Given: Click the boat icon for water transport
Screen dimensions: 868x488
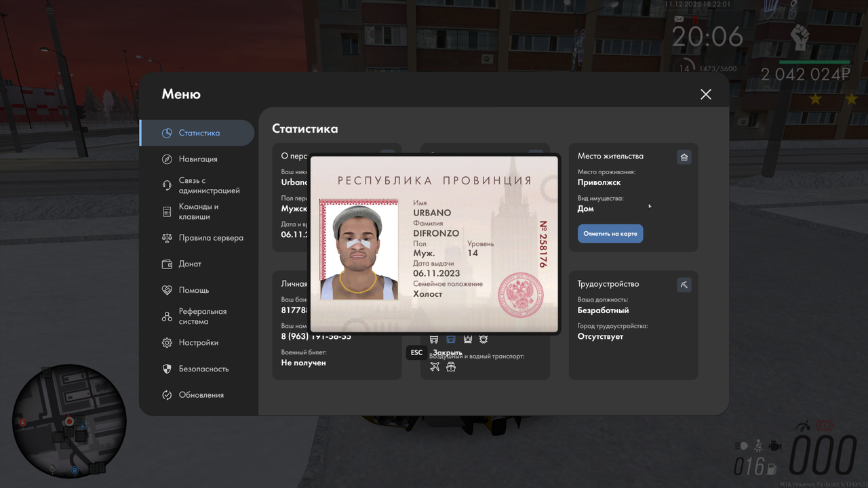Looking at the screenshot, I should coord(451,367).
